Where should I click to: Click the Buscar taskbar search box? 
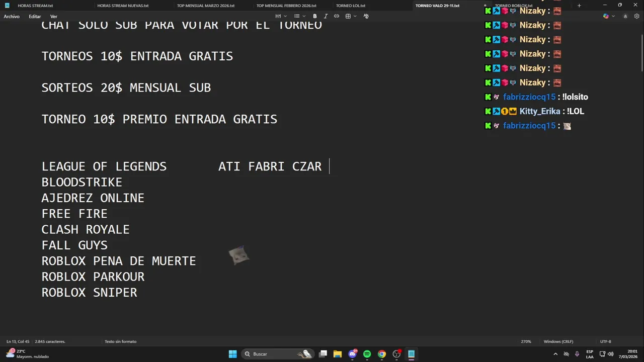coord(277,354)
